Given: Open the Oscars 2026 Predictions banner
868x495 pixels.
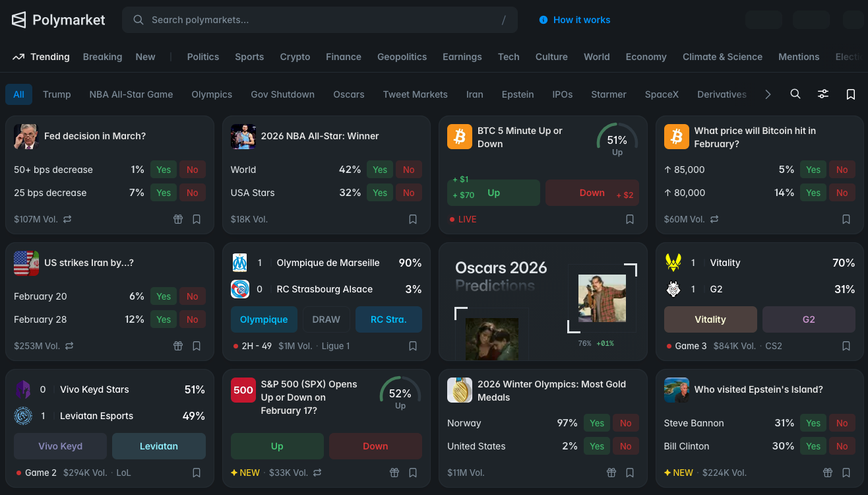Looking at the screenshot, I should 543,302.
